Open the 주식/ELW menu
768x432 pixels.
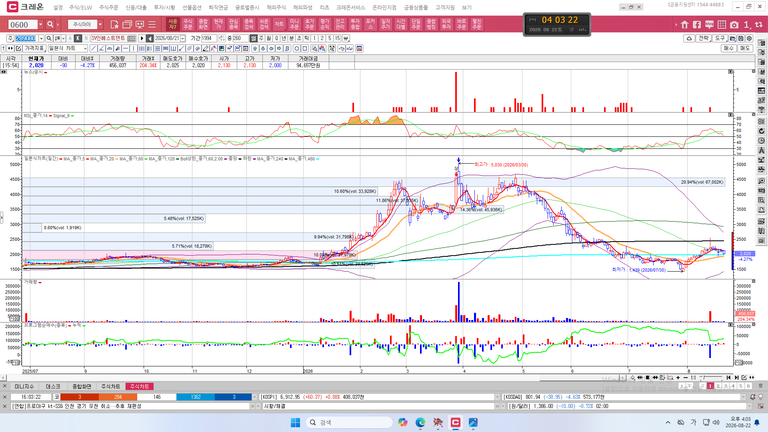(80, 7)
